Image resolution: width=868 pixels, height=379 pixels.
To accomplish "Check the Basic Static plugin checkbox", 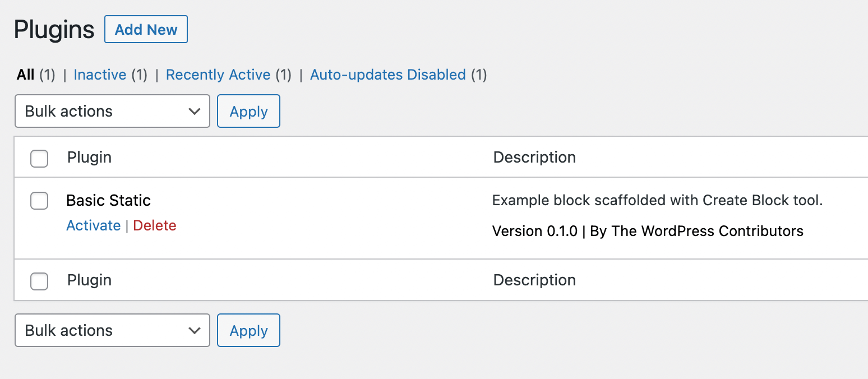I will point(39,201).
